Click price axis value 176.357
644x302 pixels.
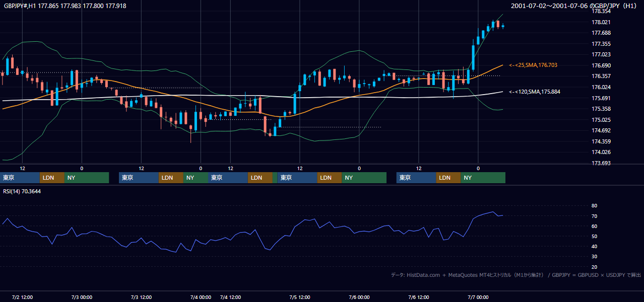(x=601, y=76)
